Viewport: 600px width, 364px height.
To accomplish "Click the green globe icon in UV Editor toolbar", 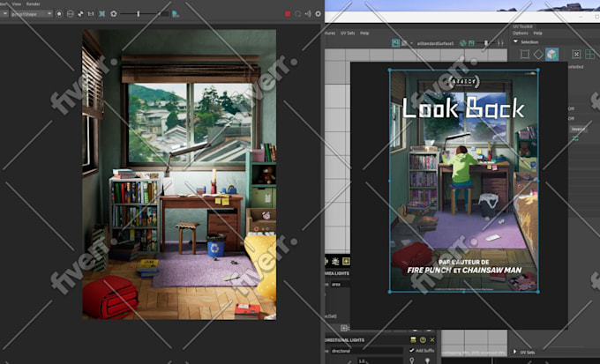I will pos(463,43).
